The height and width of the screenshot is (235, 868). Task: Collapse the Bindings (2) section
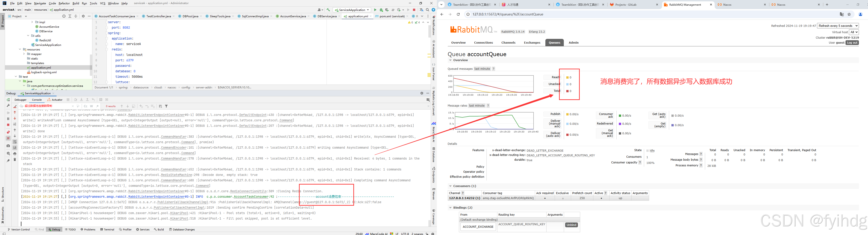click(x=450, y=208)
